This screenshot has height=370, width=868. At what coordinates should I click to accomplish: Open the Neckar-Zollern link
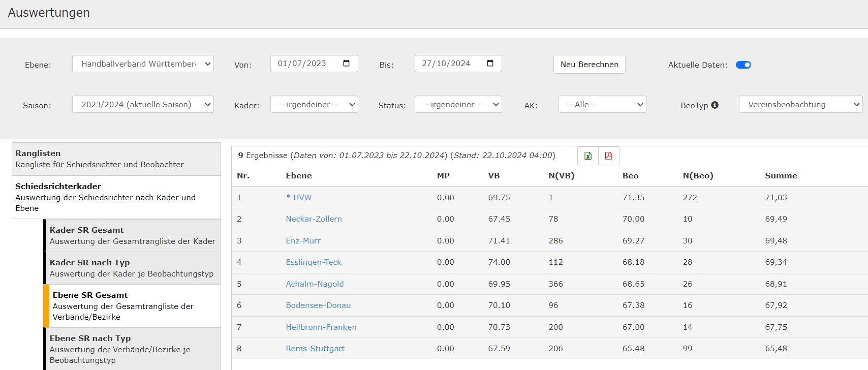(x=314, y=219)
